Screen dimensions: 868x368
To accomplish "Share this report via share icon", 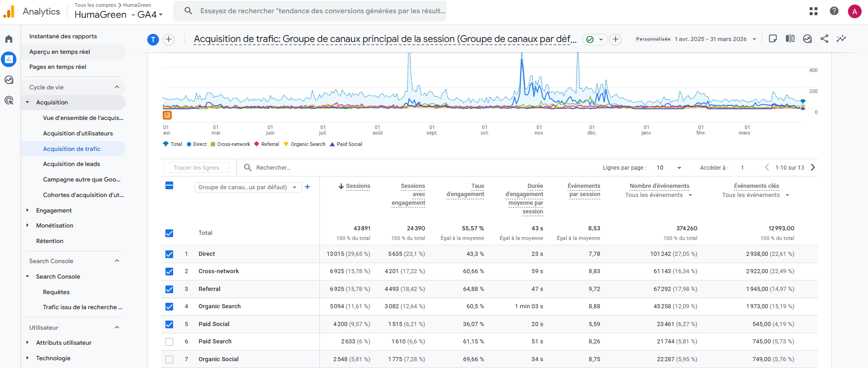I will 824,39.
